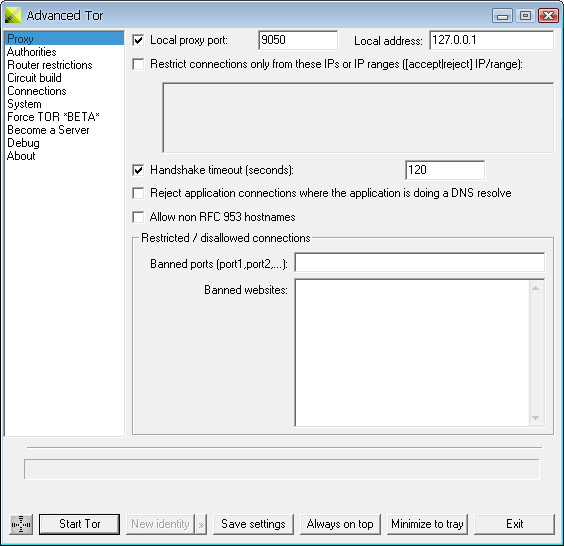Click the Local proxy port field with 9050
The width and height of the screenshot is (564, 546).
[298, 40]
